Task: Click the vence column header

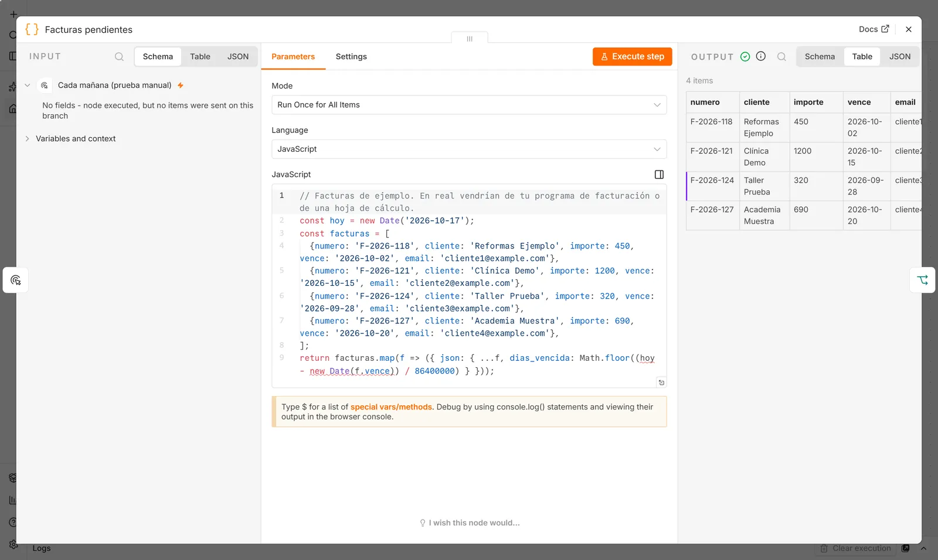Action: point(866,103)
